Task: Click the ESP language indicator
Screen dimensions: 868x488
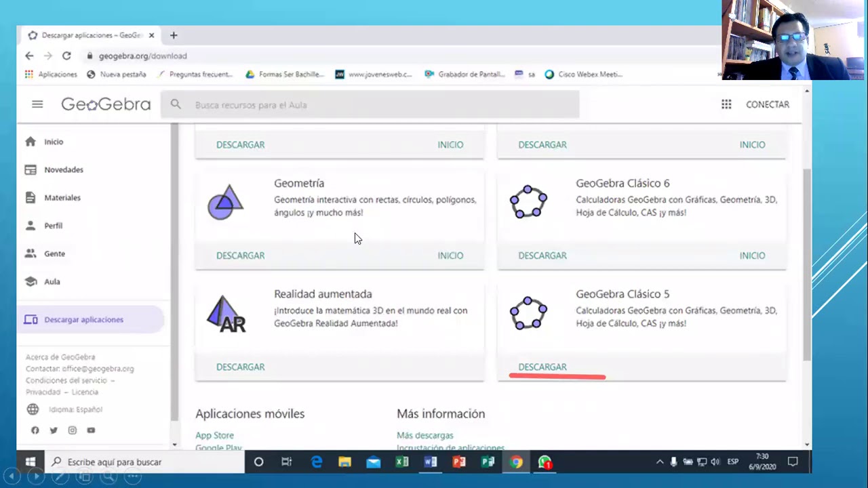Action: pos(733,462)
